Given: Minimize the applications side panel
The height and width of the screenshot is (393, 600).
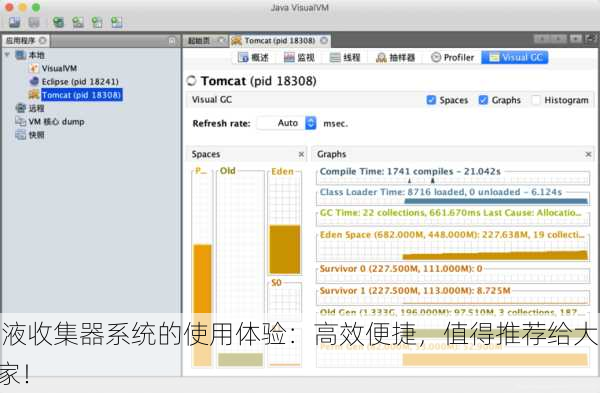Looking at the screenshot, I should click(x=172, y=41).
